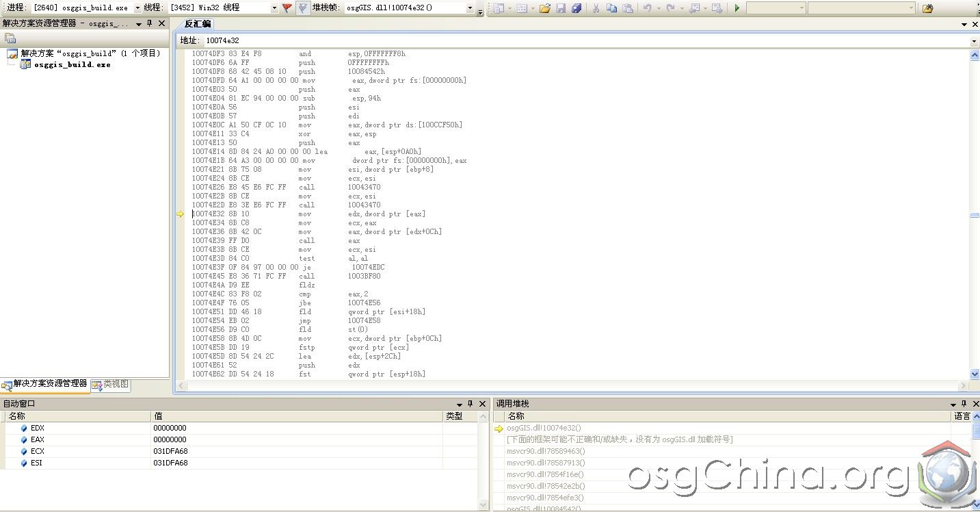Click the Name column header in Call Stack
Screen dimensions: 980x512
tap(728, 416)
